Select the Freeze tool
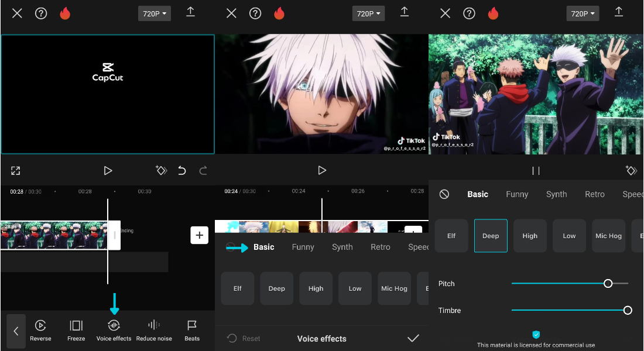This screenshot has width=644, height=351. 76,331
